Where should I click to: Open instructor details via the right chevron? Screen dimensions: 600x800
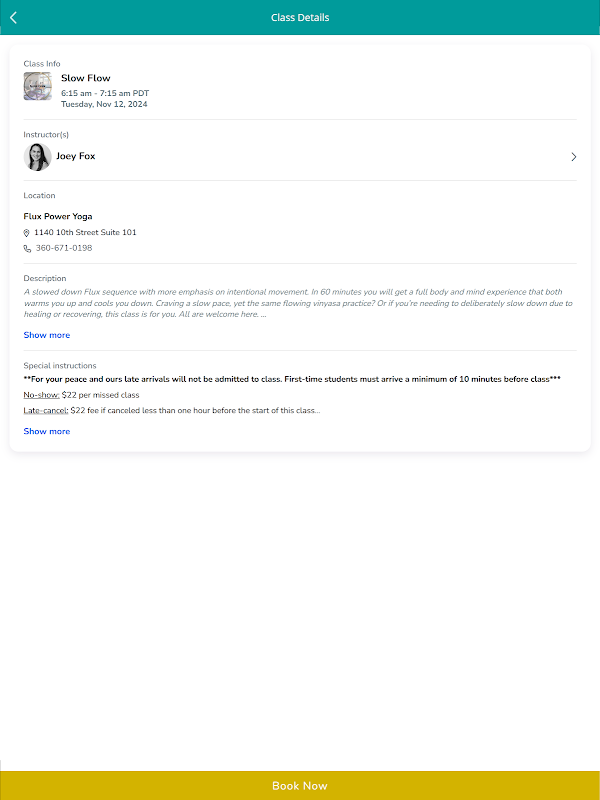(x=574, y=157)
